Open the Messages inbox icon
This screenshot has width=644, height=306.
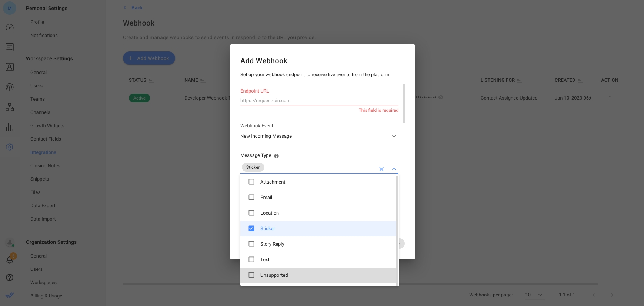10,47
